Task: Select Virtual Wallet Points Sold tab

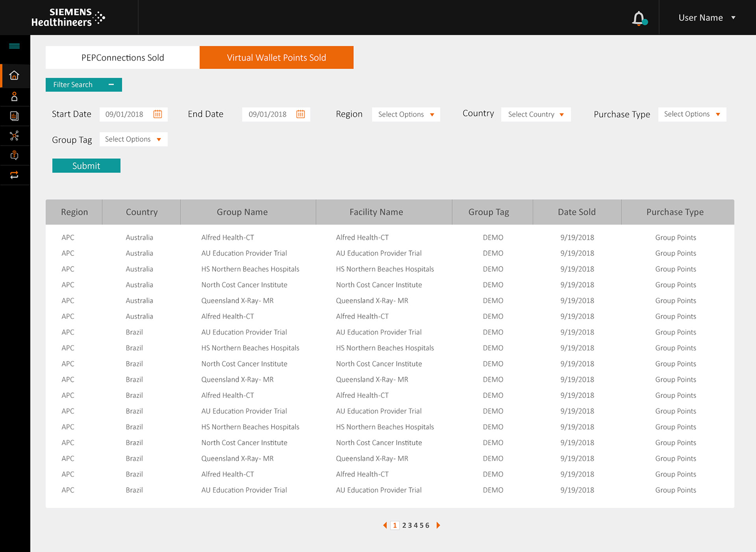Action: coord(276,57)
